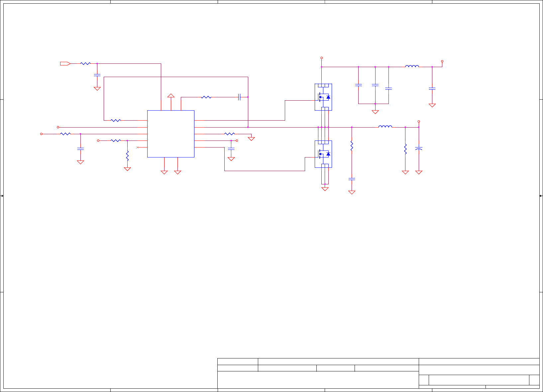Select the large central IC block
543x392 pixels.
tap(171, 134)
